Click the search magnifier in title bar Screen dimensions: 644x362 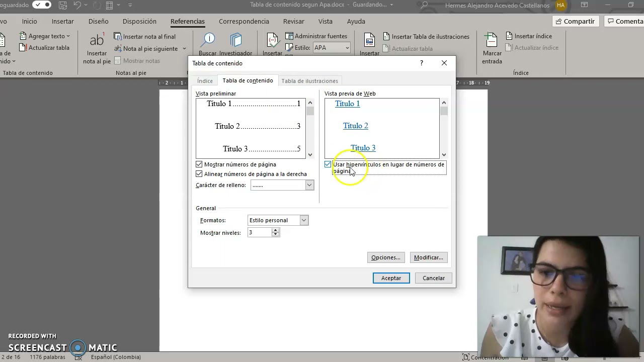click(425, 5)
